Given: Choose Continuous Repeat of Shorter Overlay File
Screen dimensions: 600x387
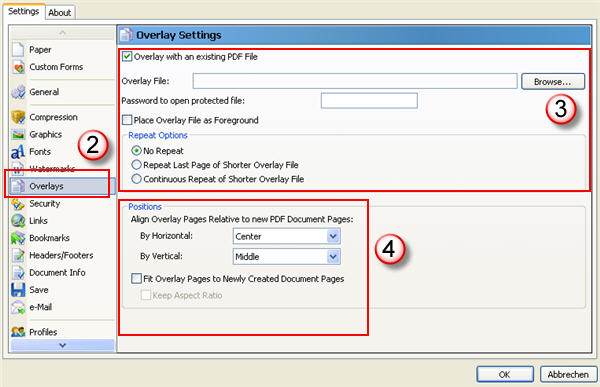Looking at the screenshot, I should pos(136,179).
